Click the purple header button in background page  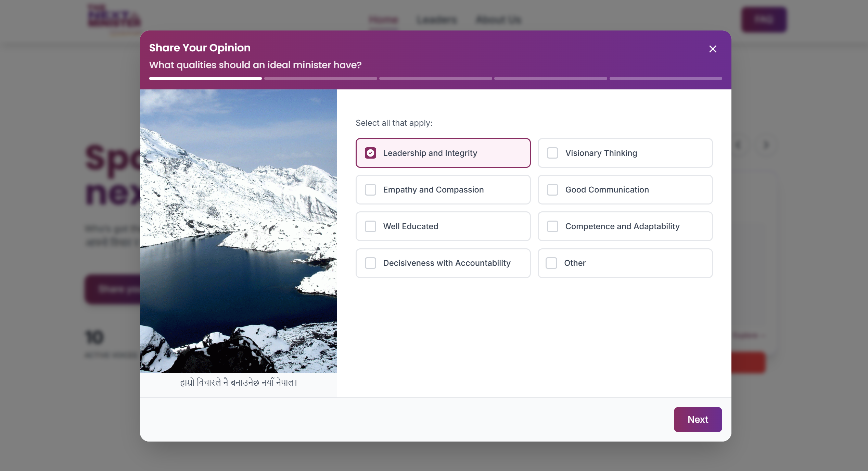point(764,20)
